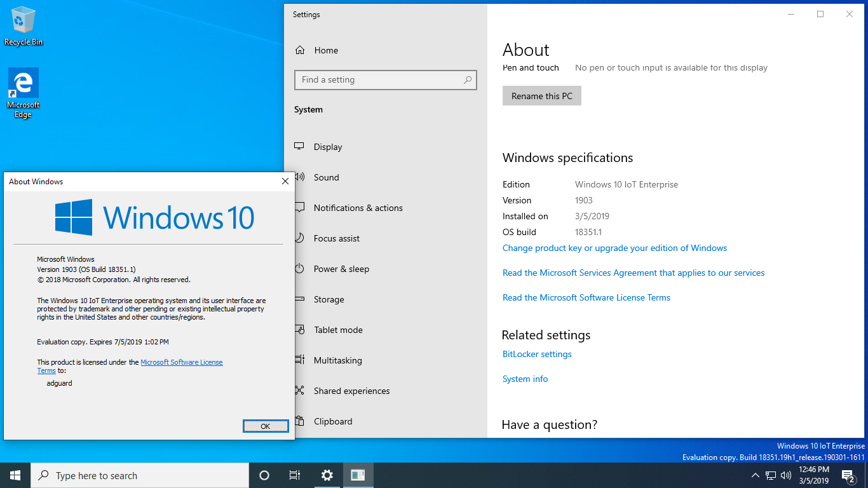Click the Power & sleep icon
Image resolution: width=868 pixels, height=488 pixels.
coord(299,269)
